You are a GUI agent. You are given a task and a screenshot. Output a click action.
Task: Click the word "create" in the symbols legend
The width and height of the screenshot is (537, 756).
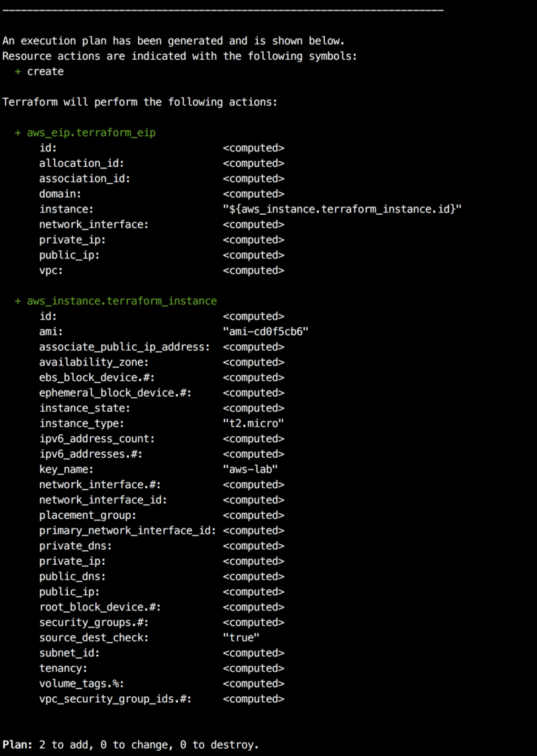45,72
